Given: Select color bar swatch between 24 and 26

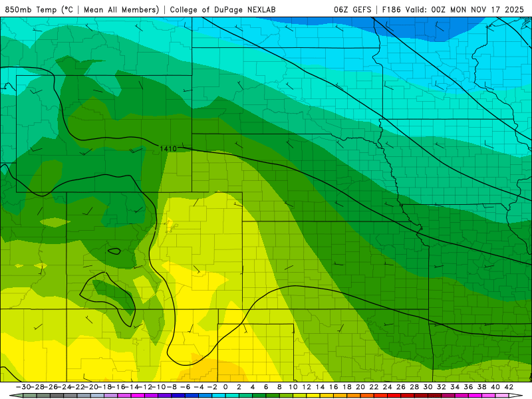Looking at the screenshot, I should click(394, 396).
